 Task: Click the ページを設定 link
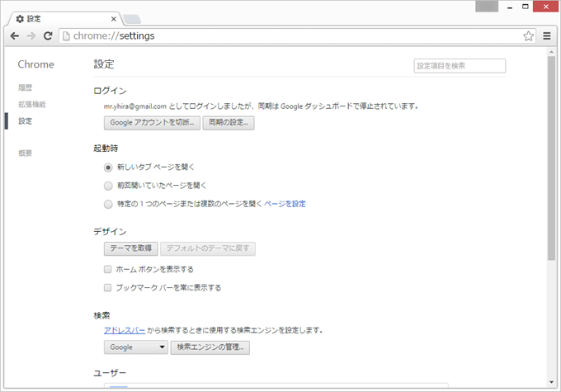point(285,204)
